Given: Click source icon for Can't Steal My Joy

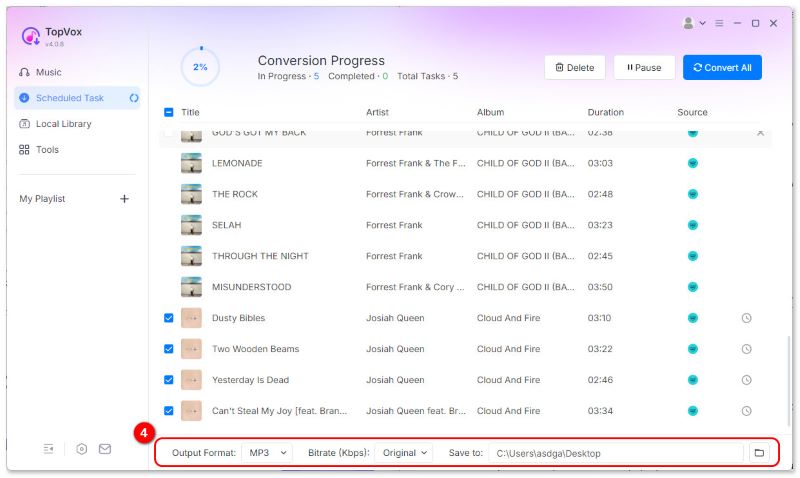Looking at the screenshot, I should (692, 411).
